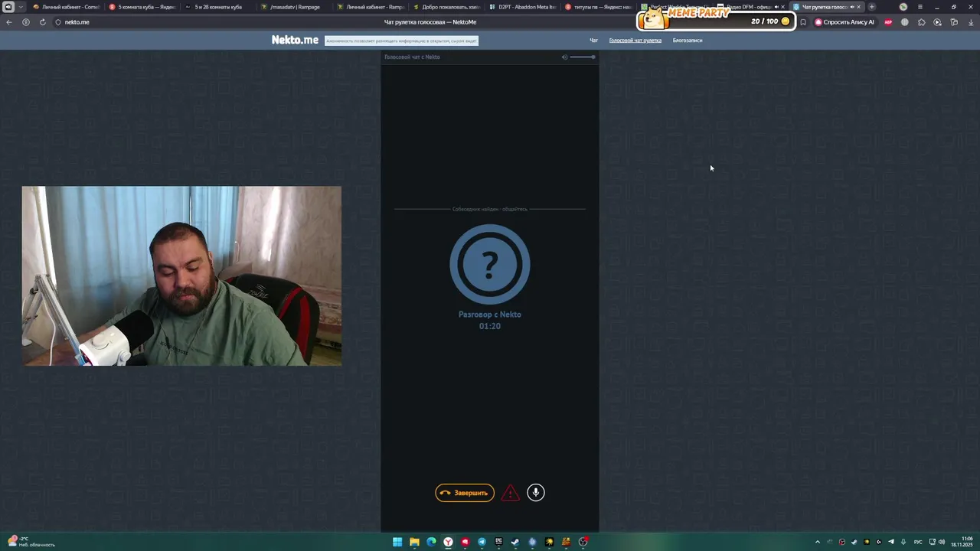
Task: Click РУС language indicator
Action: 918,542
